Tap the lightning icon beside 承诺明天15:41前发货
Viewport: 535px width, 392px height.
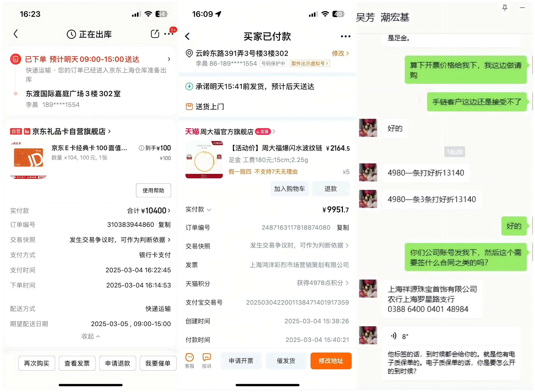coord(189,86)
